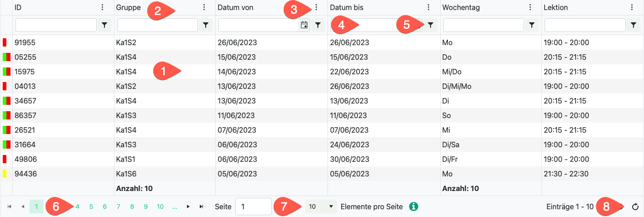Go to the next page arrow

[188, 207]
